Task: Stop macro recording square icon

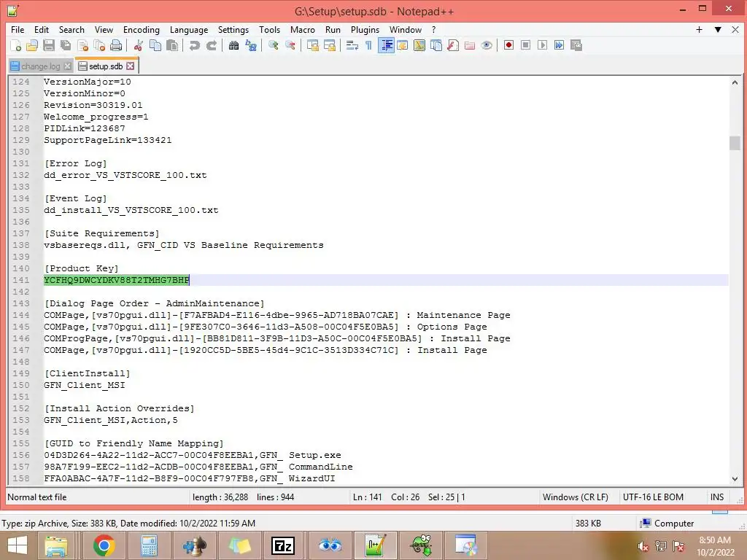Action: tap(525, 45)
